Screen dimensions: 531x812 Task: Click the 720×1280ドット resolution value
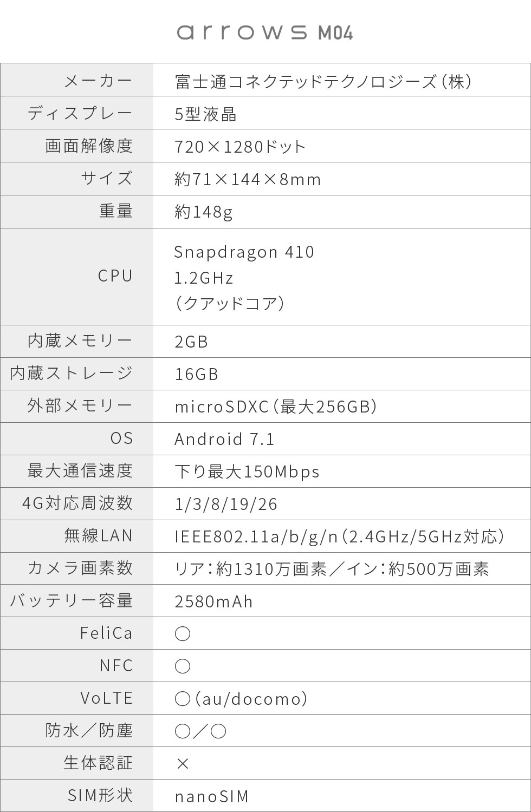pyautogui.click(x=241, y=147)
